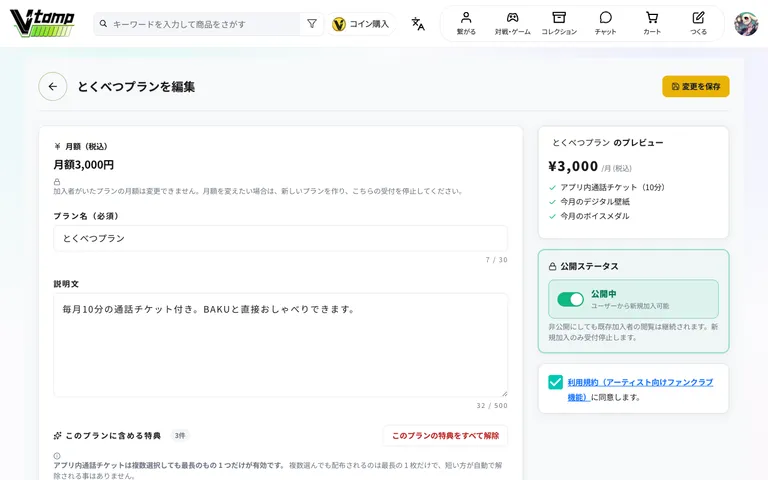The height and width of the screenshot is (480, 768).
Task: Click the gold coin icon
Action: 338,24
